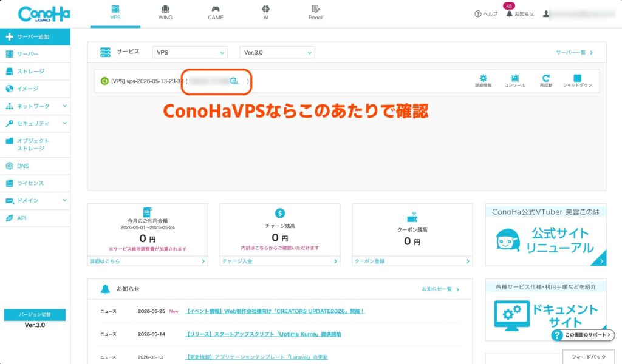This screenshot has width=622, height=364.
Task: Open 公式サイトリニューアル banner
Action: pos(545,235)
